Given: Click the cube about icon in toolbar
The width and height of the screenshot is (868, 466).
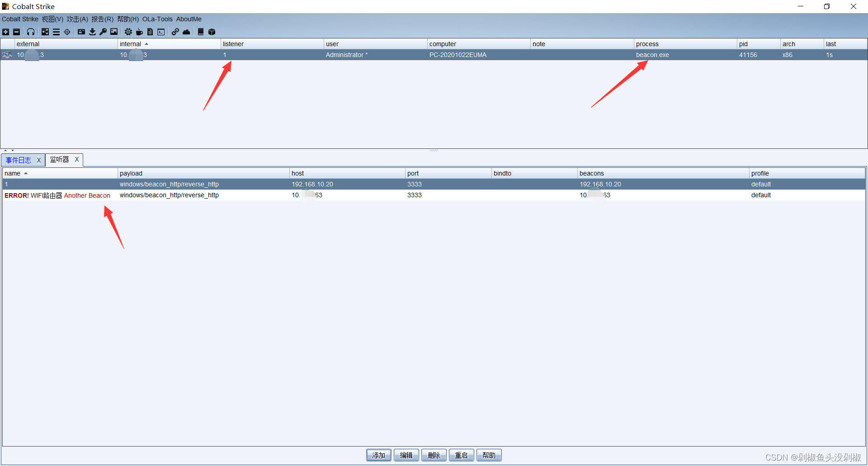Looking at the screenshot, I should tap(212, 32).
